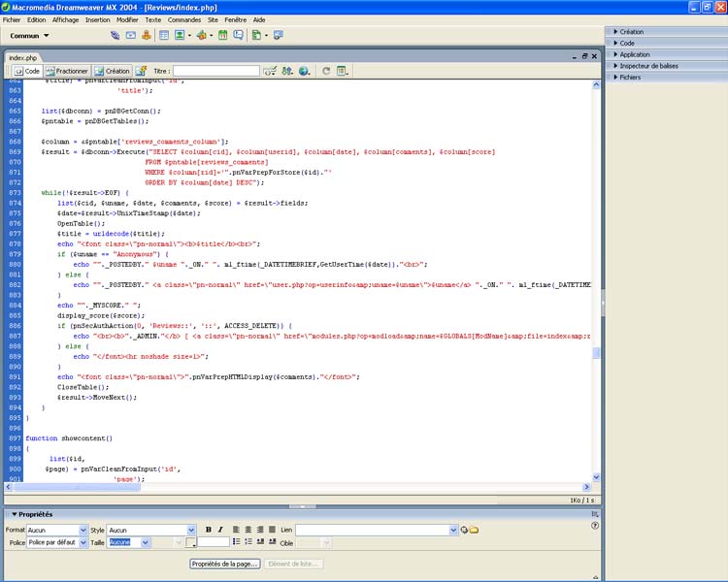Image resolution: width=728 pixels, height=582 pixels.
Task: Insert a Named Anchor
Action: (x=147, y=35)
